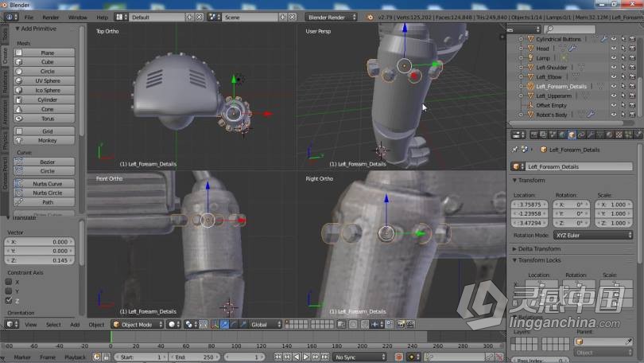644x363 pixels.
Task: Add a Monkey mesh primitive
Action: [x=44, y=141]
